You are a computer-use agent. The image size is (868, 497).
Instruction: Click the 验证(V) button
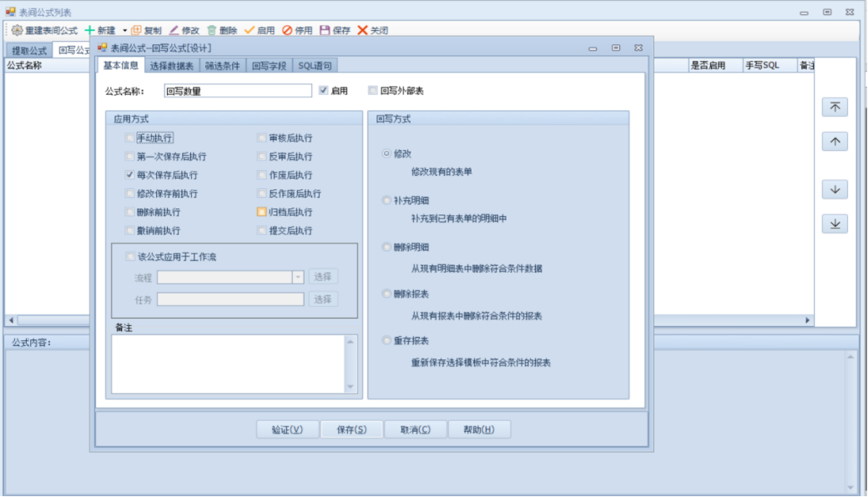click(x=286, y=429)
